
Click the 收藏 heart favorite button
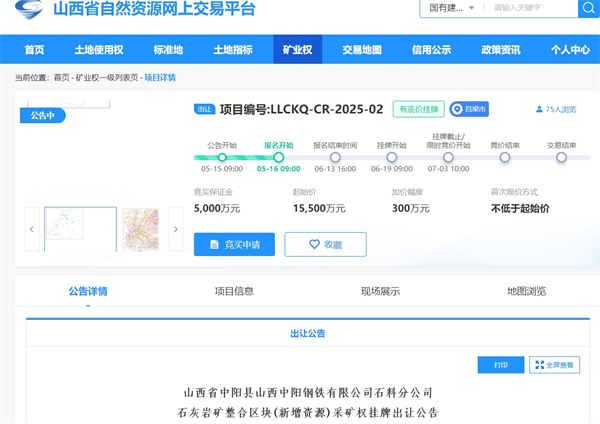325,244
